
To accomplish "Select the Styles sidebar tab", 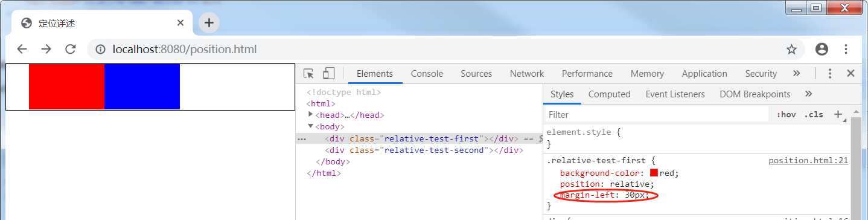I will [562, 94].
